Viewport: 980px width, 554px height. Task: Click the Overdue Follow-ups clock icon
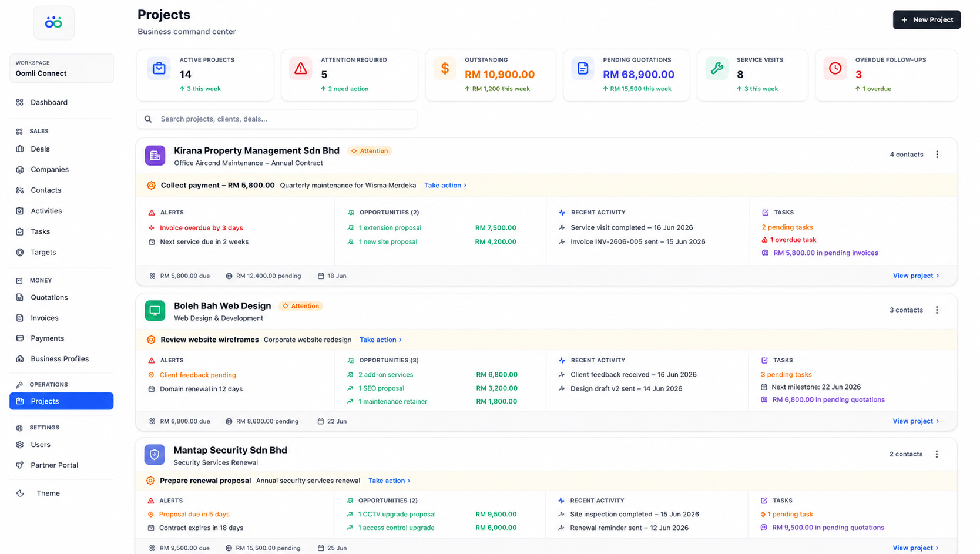tap(835, 69)
